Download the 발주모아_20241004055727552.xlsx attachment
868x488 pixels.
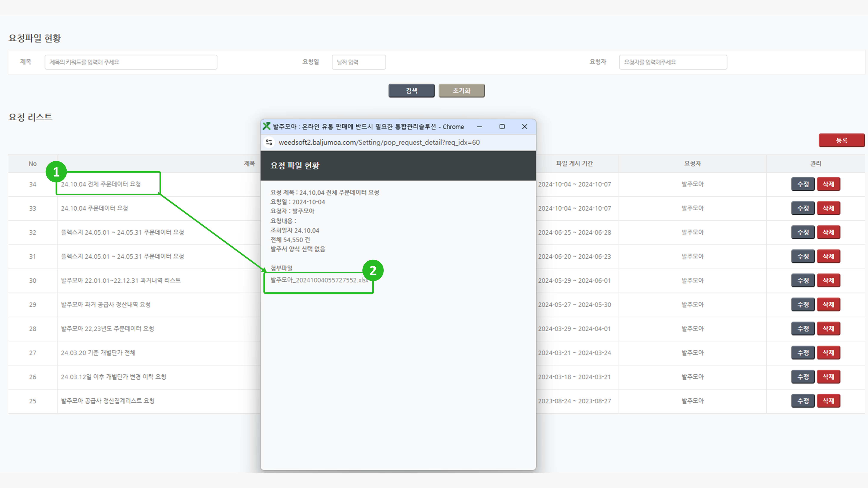click(319, 280)
